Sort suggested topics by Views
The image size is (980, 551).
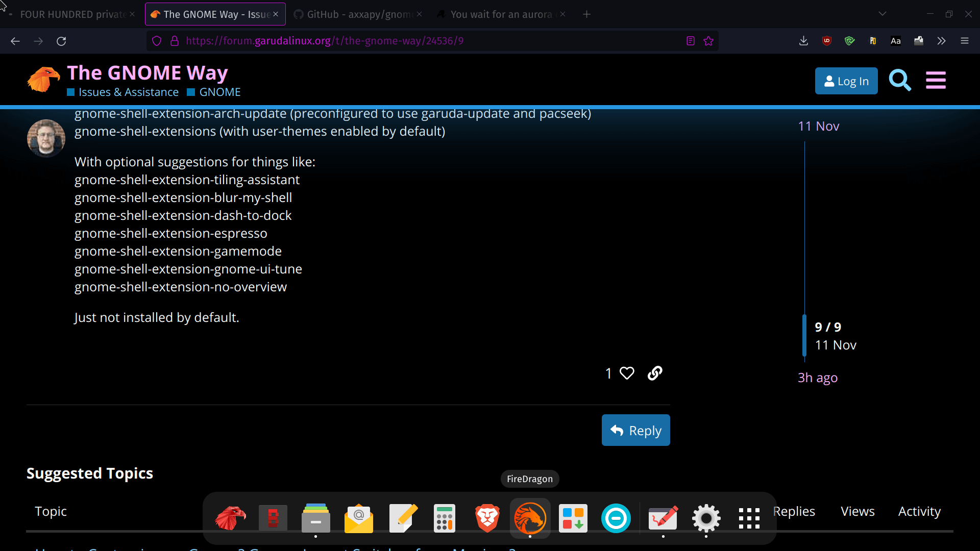click(x=857, y=512)
